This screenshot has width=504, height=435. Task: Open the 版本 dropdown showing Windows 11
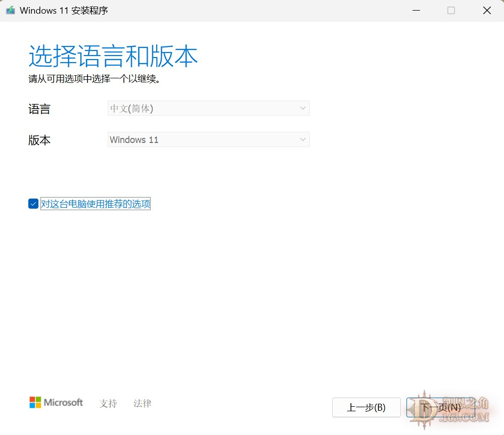209,139
